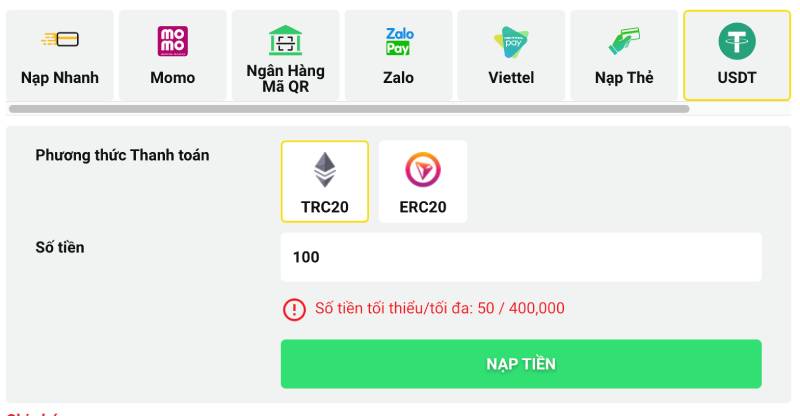Click the pink Momo logo icon

point(172,41)
